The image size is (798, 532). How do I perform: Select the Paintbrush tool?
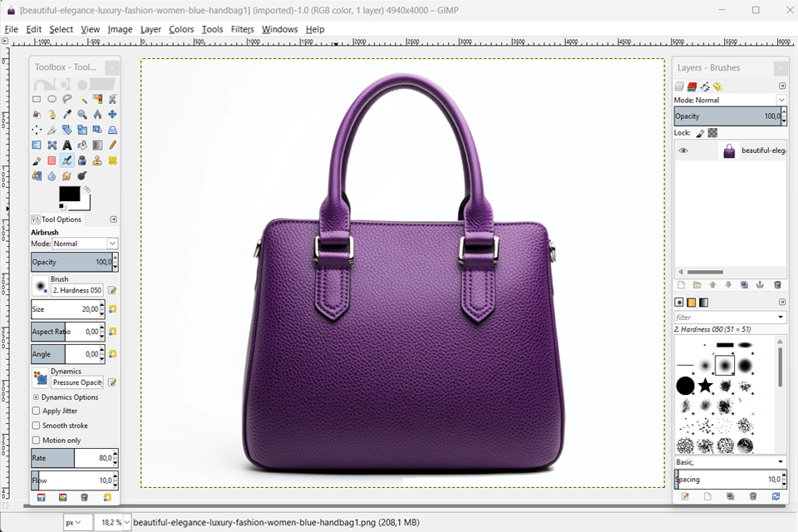(x=37, y=161)
